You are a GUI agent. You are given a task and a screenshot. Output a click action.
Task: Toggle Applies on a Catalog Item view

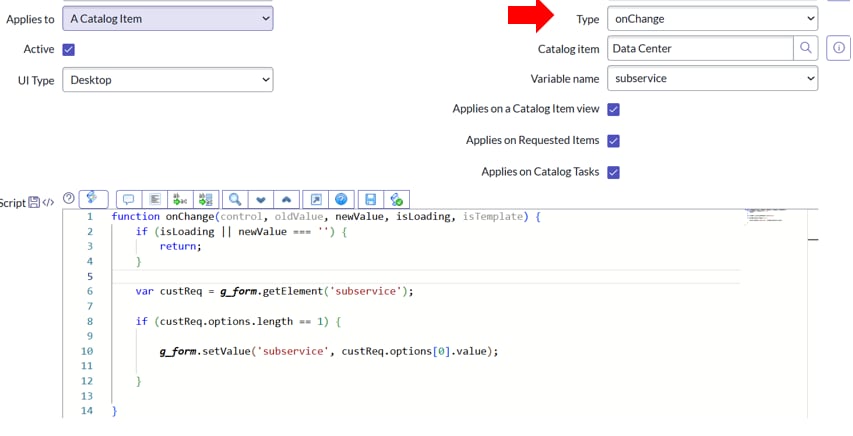(614, 109)
